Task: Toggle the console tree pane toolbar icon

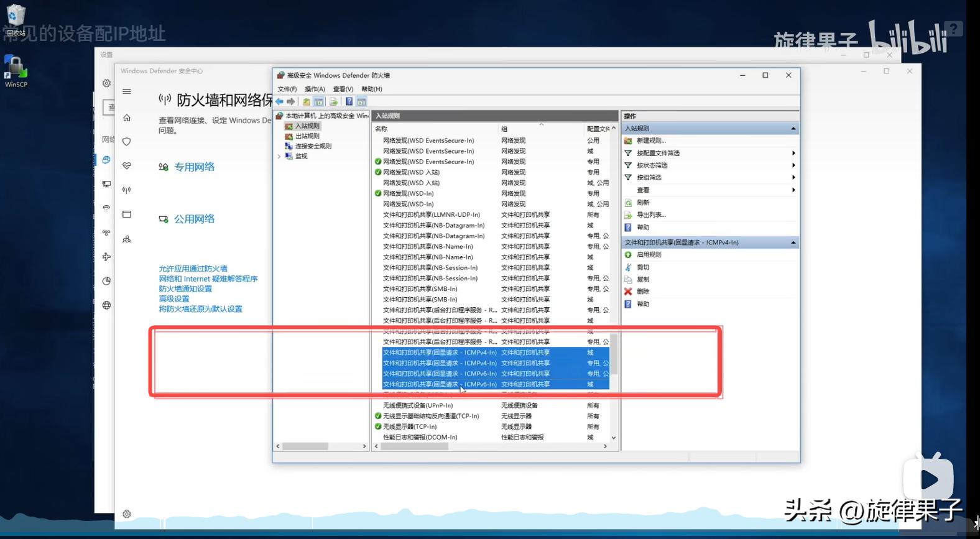Action: click(x=319, y=101)
